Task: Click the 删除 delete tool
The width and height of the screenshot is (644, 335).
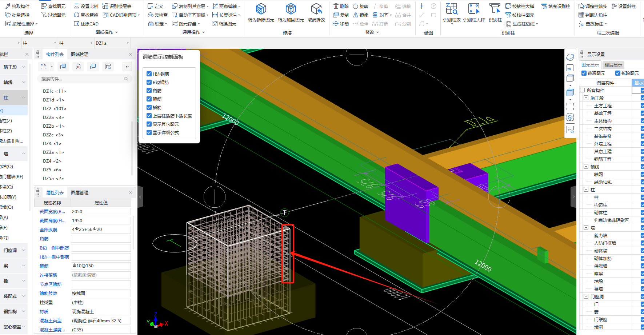Action: pos(341,6)
